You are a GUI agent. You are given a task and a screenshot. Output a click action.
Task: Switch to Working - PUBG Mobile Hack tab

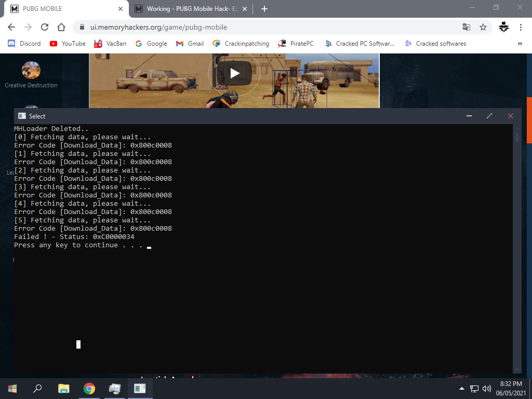coord(192,9)
